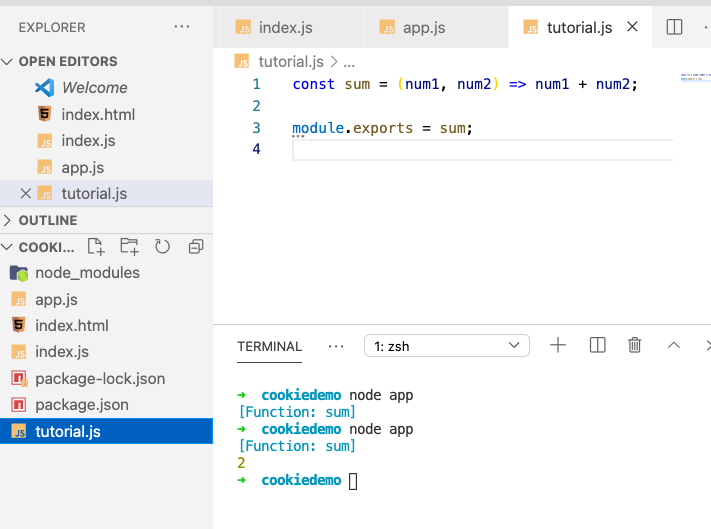Create a new folder in project
This screenshot has width=711, height=529.
point(129,247)
